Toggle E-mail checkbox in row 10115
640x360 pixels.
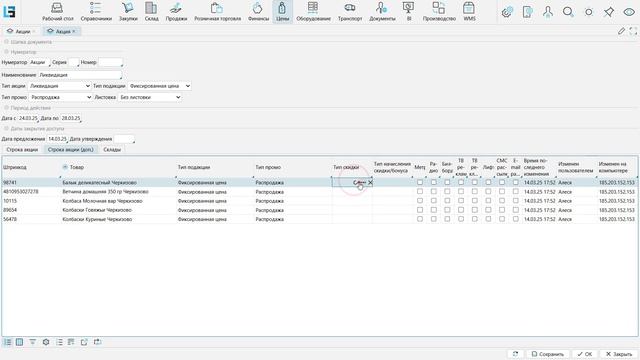516,201
